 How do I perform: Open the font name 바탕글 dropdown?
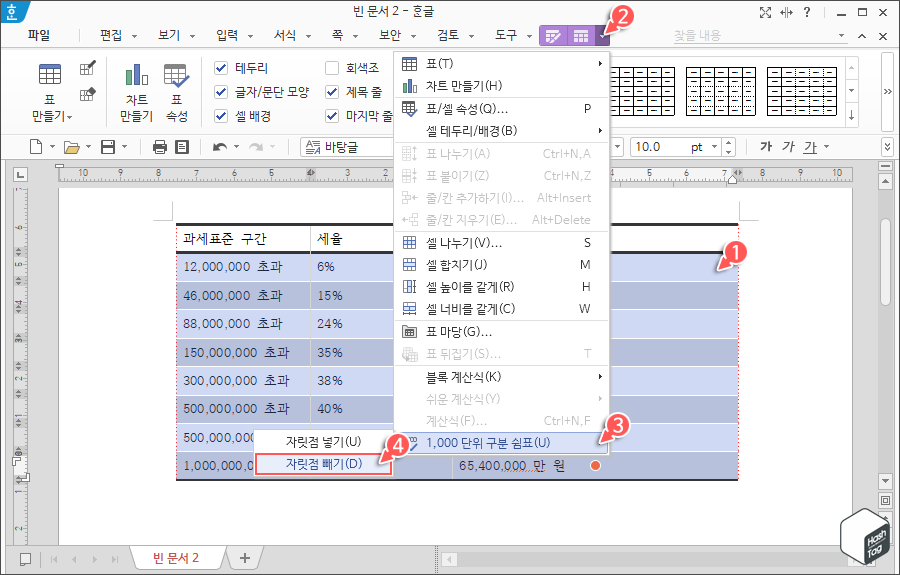point(347,147)
